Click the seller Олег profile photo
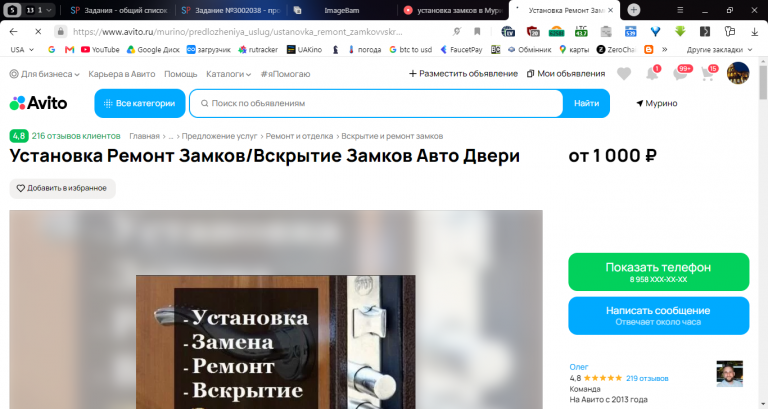The image size is (768, 409). tap(729, 374)
